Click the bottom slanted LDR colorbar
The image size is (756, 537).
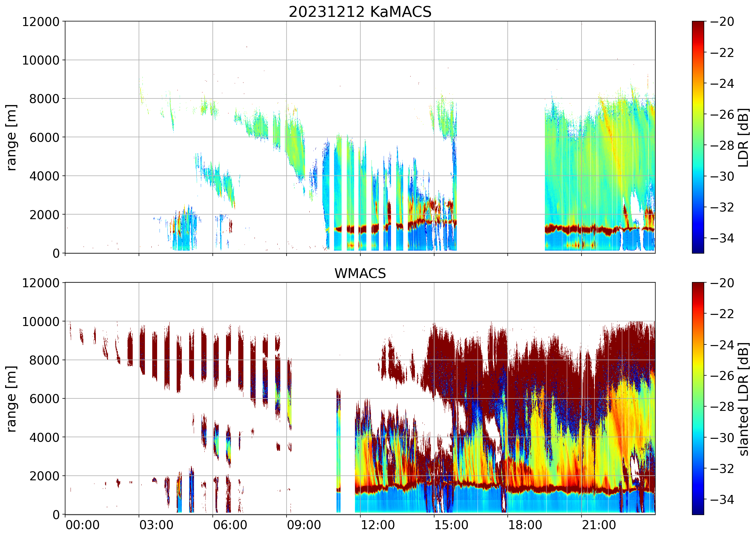pyautogui.click(x=698, y=398)
